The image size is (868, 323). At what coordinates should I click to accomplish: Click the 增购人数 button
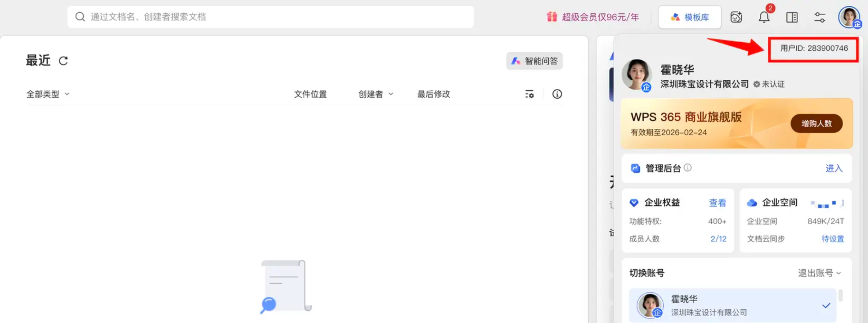pos(816,123)
